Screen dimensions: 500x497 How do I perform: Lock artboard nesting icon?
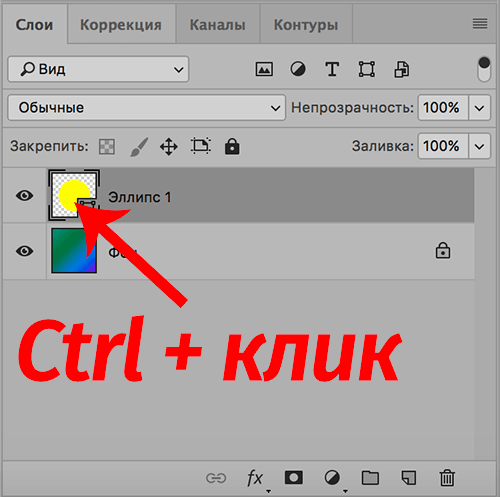(201, 146)
